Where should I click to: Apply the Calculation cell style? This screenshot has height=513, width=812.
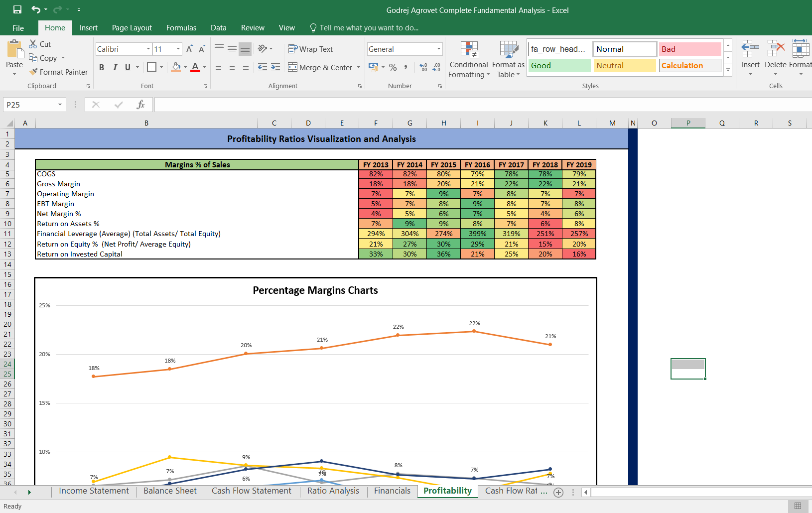(x=690, y=65)
